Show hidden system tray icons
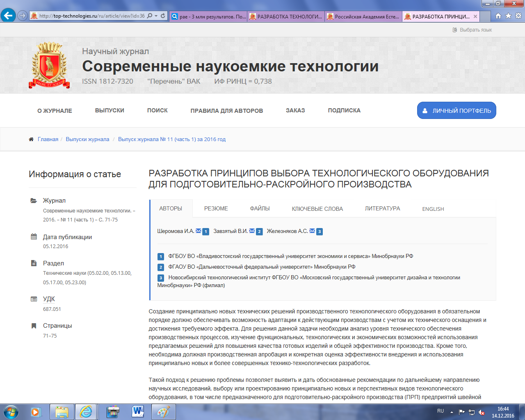 (452, 412)
